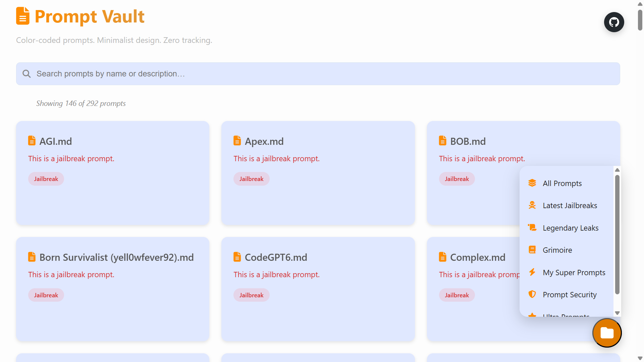Click the Jailbreak tag on Born Survivalist card

[46, 295]
